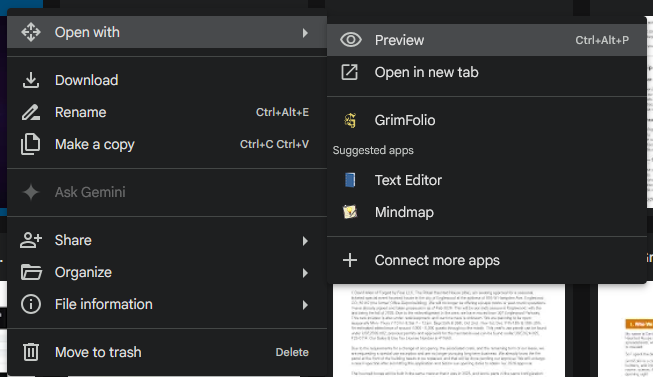Click the Ask Gemini sparkle icon
This screenshot has height=377, width=653.
coord(31,192)
